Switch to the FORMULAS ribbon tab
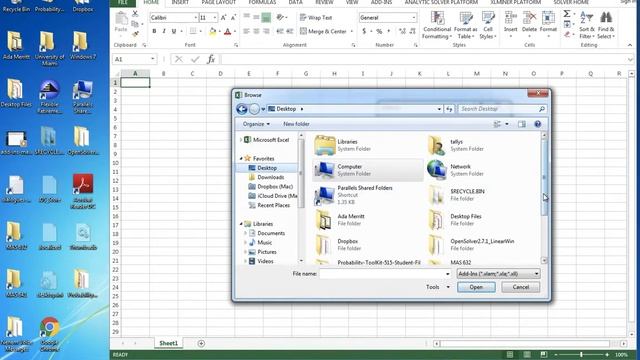The width and height of the screenshot is (640, 360). pos(262,2)
